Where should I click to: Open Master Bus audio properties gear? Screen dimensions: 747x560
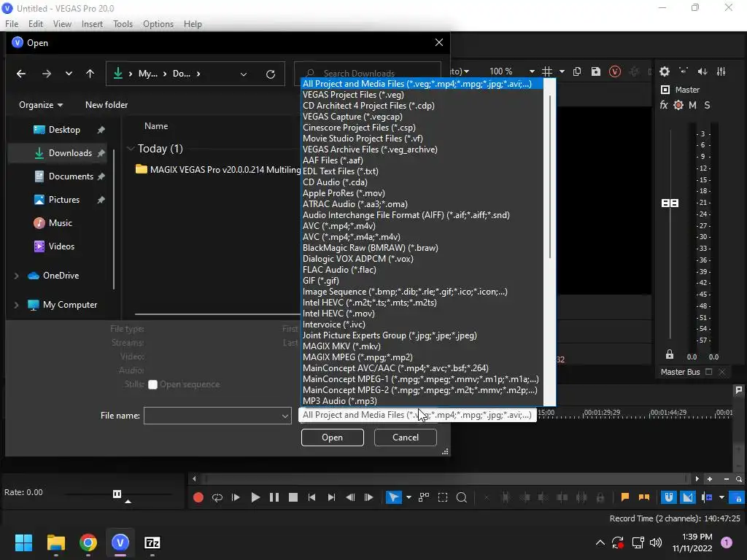coord(665,71)
